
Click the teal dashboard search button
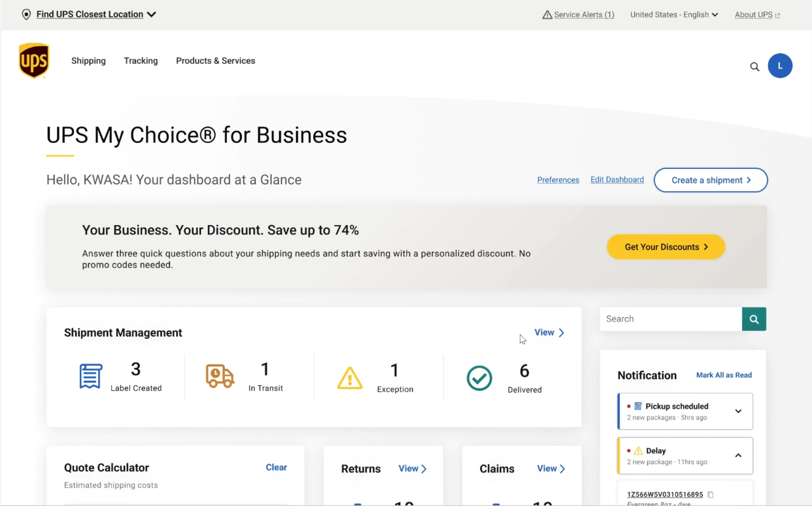point(754,319)
